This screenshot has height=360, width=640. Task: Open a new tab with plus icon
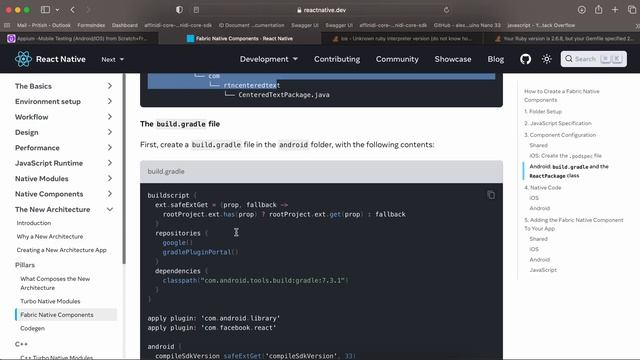(x=615, y=10)
